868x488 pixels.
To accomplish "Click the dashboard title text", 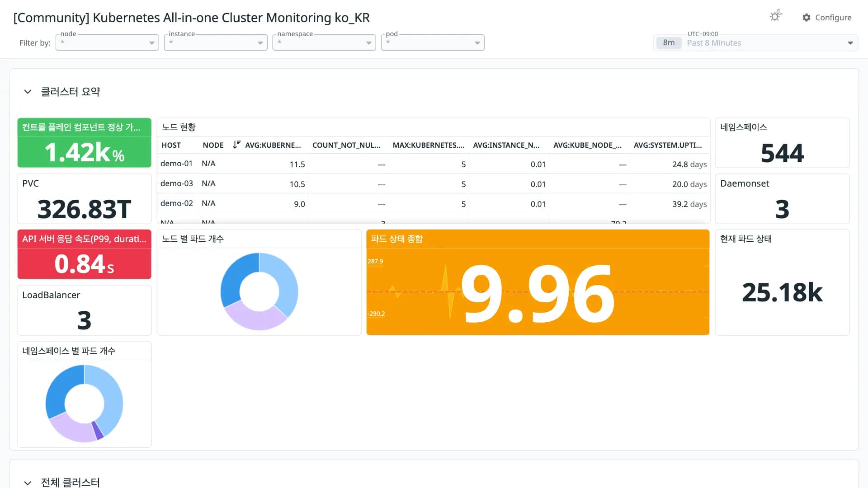I will point(191,18).
